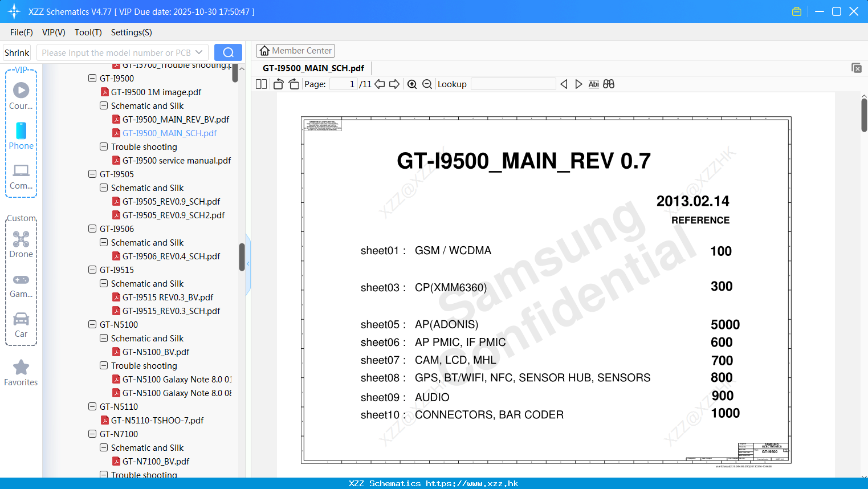Screen dimensions: 868x489
Task: Open the VIP(V) menu
Action: [x=54, y=32]
